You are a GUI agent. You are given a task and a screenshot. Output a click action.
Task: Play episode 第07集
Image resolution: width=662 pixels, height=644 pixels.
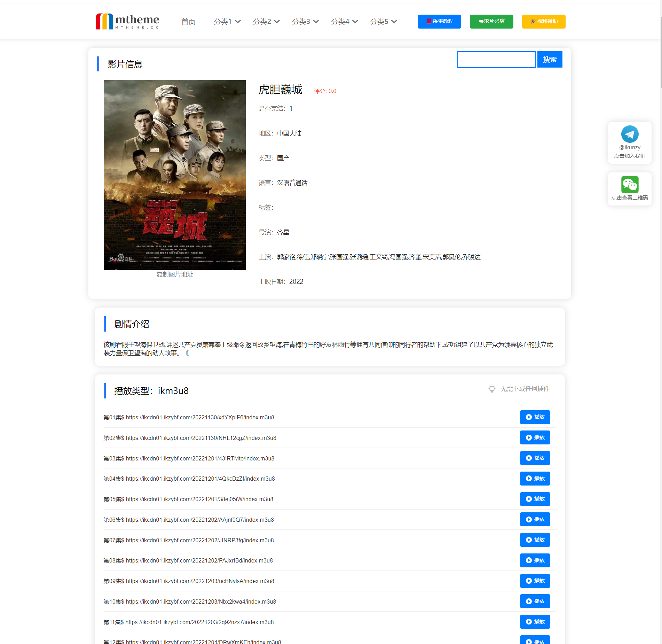click(x=535, y=540)
